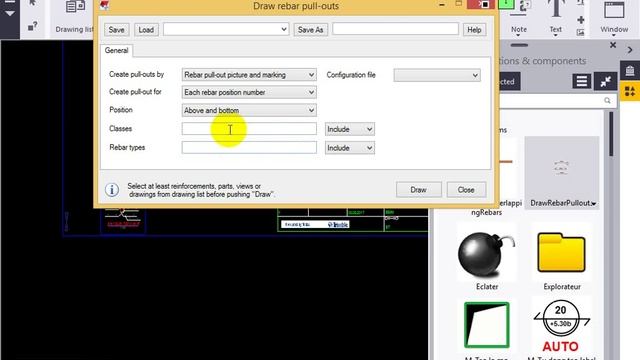Toggle the list view icon in the components panel

582,81
